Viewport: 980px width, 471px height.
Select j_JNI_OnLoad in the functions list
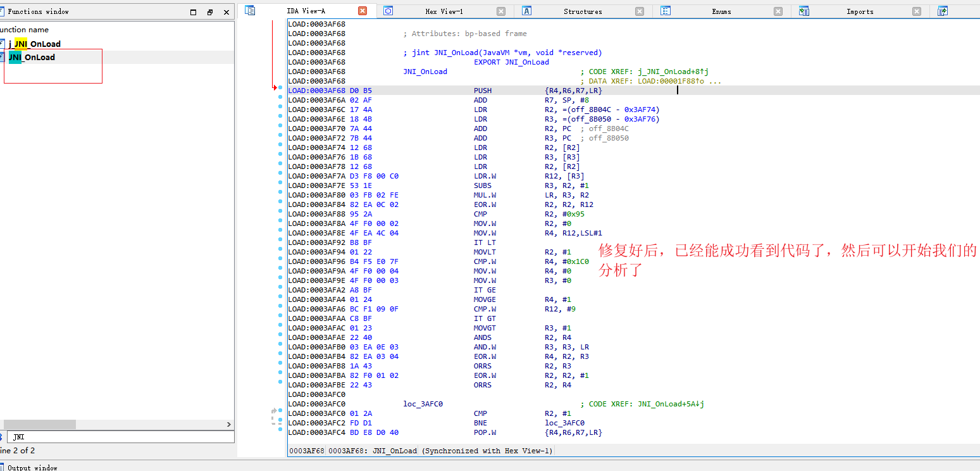(35, 44)
